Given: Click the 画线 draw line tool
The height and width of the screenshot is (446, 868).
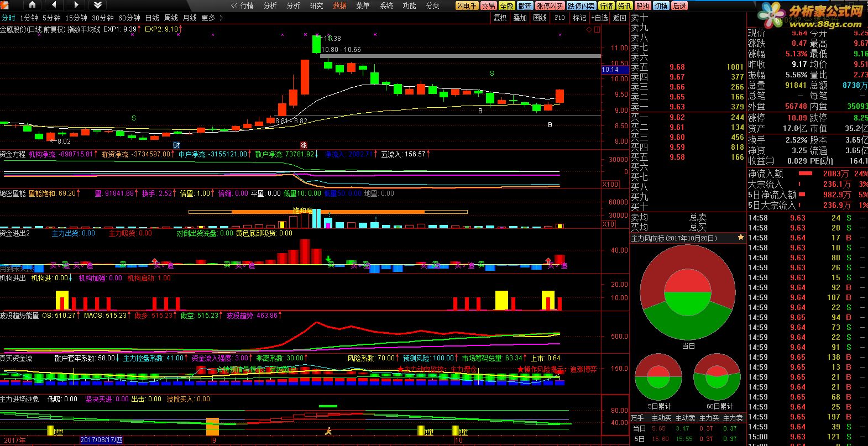Looking at the screenshot, I should pos(540,18).
